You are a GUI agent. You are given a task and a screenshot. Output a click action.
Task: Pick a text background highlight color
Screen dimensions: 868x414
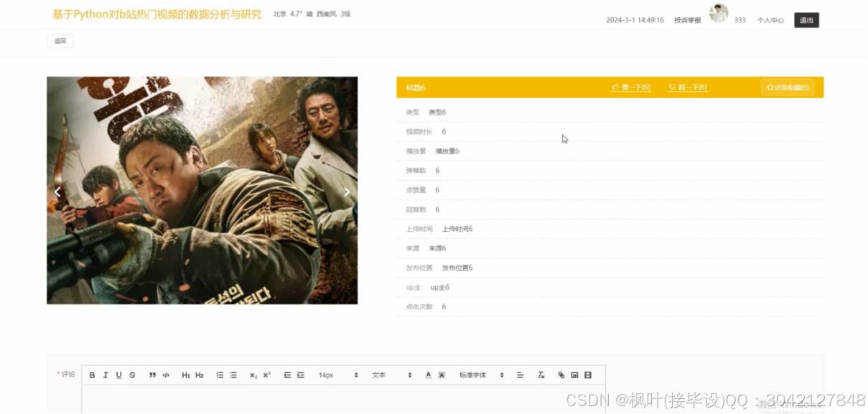442,375
